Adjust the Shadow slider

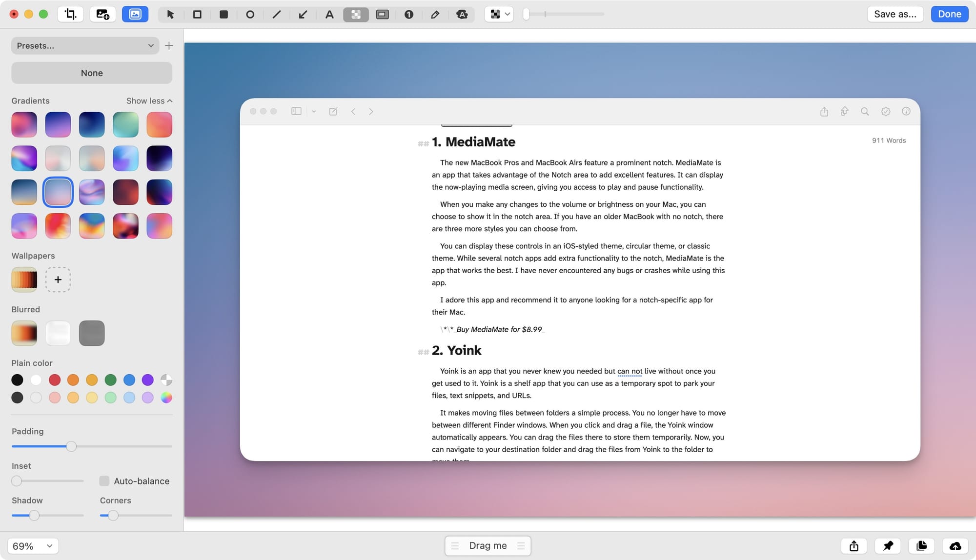(34, 515)
